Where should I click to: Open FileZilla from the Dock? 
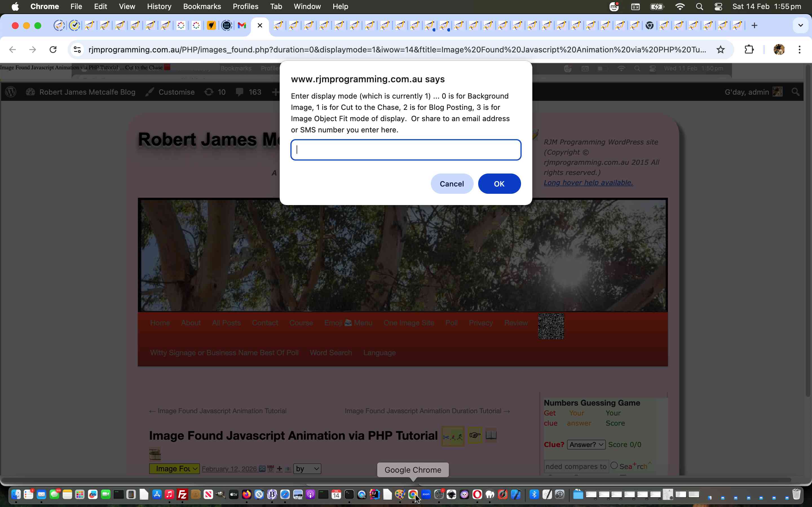tap(182, 495)
